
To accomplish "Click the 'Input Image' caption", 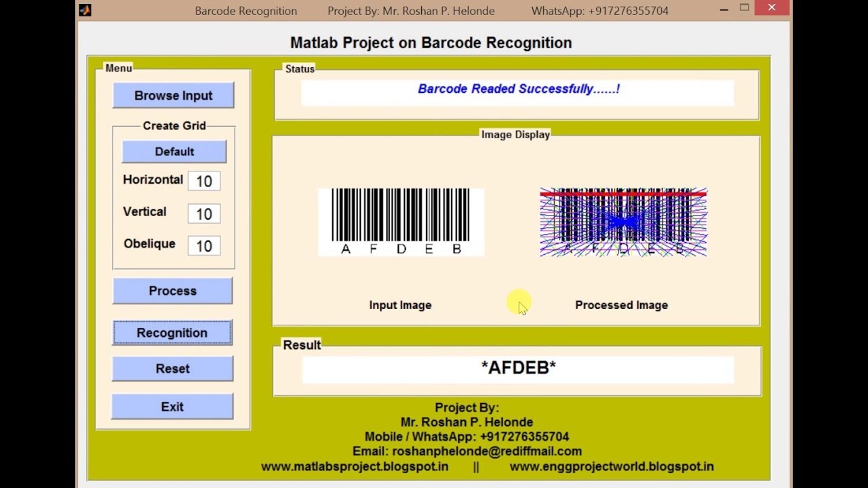I will 400,305.
